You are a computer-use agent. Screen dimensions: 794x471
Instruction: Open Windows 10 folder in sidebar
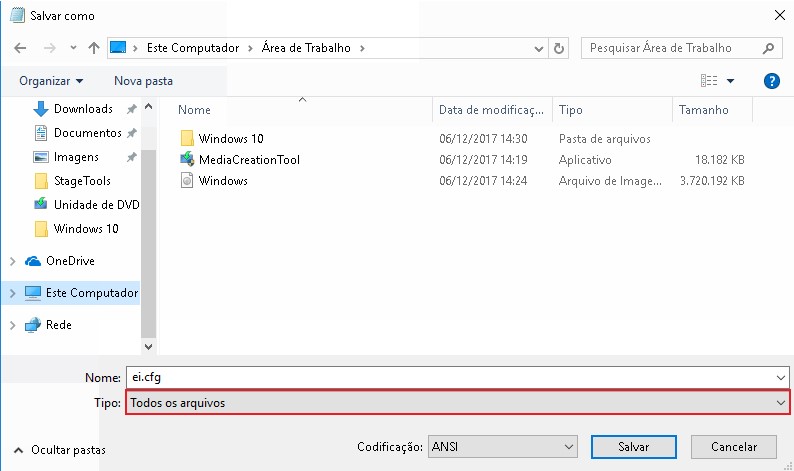click(x=86, y=229)
